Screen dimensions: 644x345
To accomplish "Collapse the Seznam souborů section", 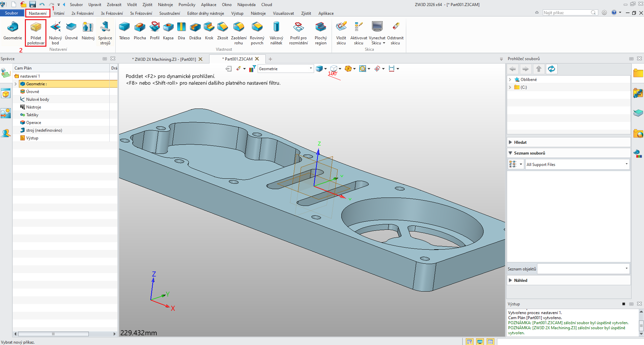I will (510, 153).
